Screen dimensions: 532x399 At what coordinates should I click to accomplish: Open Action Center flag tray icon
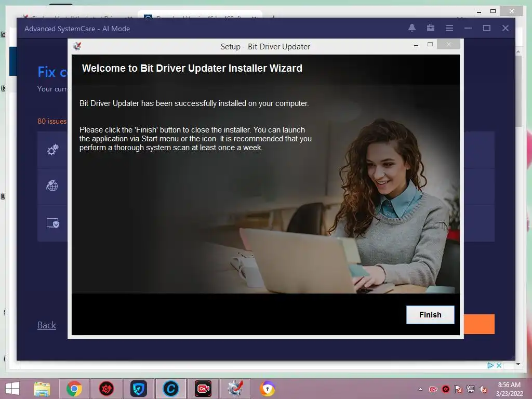pyautogui.click(x=458, y=389)
